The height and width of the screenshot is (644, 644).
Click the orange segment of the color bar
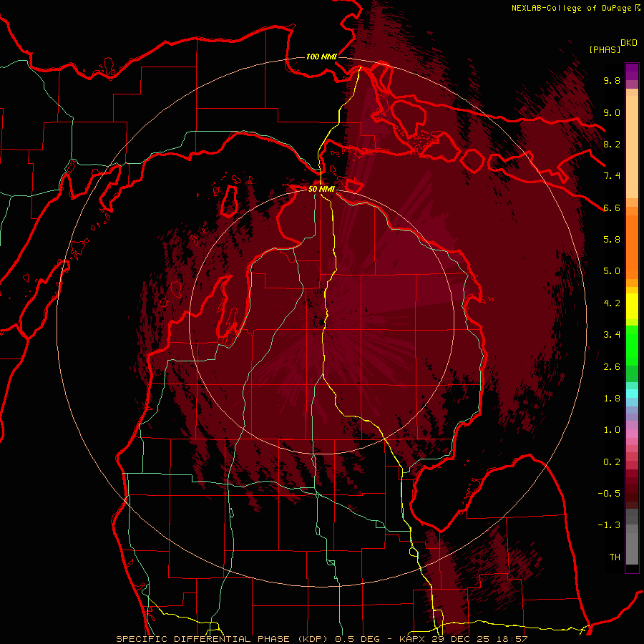(632, 246)
